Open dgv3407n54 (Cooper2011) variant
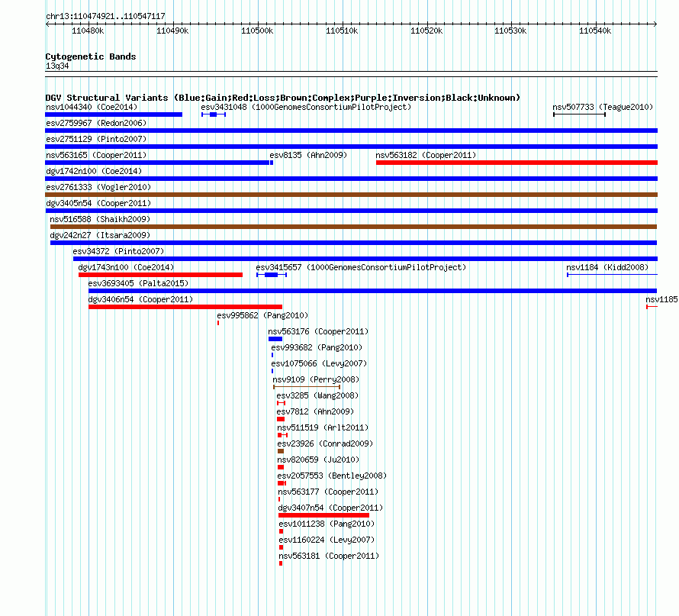The height and width of the screenshot is (616, 679). [330, 508]
